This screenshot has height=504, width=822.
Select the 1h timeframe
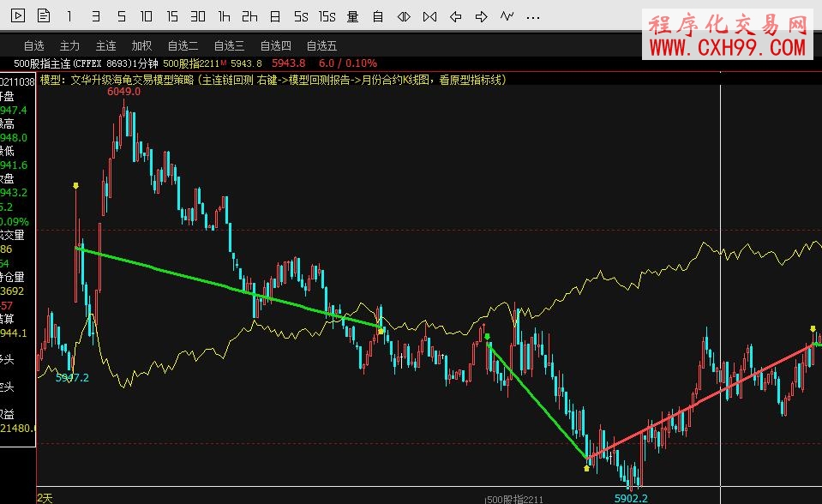224,16
